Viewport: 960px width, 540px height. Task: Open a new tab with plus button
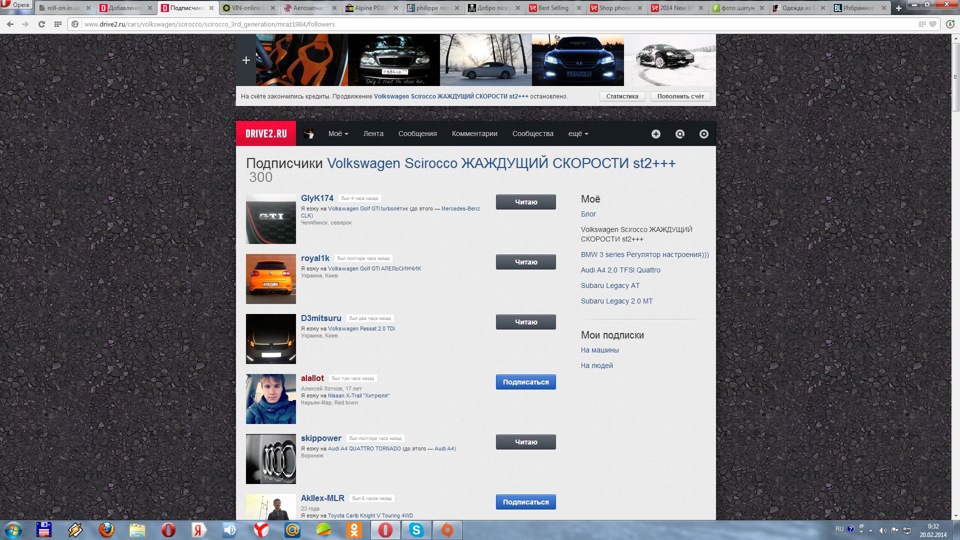click(x=898, y=8)
